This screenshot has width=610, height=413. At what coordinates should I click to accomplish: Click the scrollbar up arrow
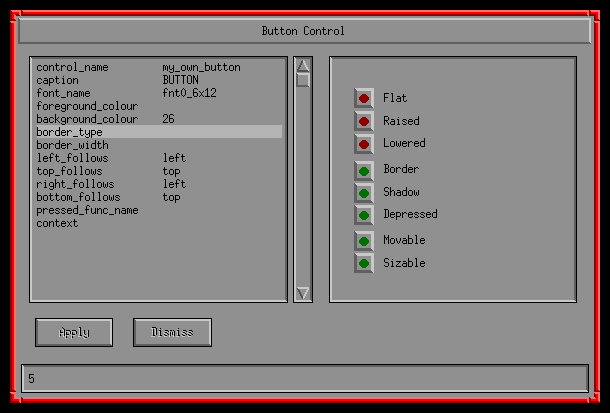303,66
